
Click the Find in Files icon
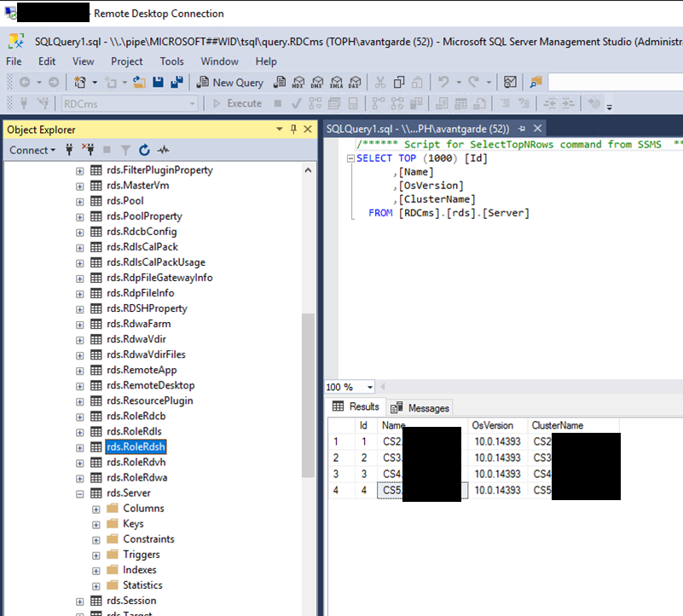coord(535,82)
